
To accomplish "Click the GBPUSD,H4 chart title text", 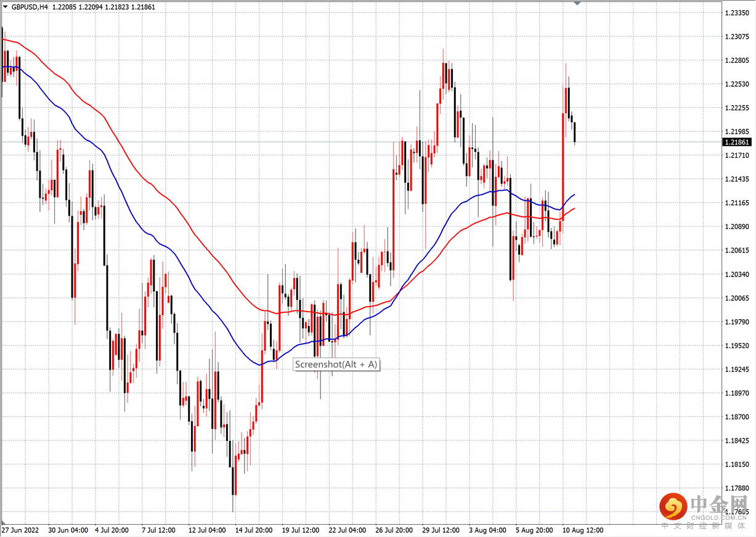I will (29, 7).
